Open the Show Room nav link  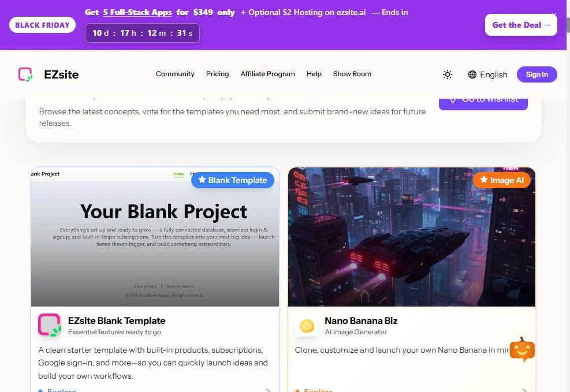tap(352, 74)
